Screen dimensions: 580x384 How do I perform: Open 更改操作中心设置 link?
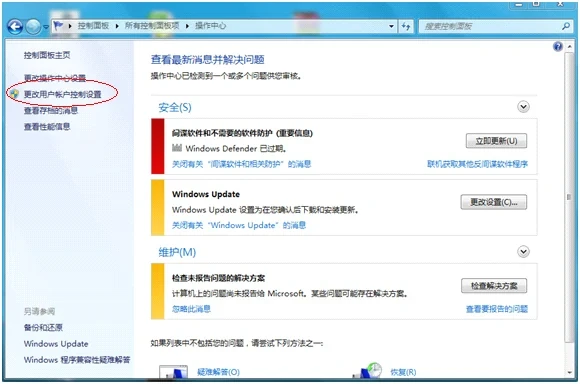click(x=55, y=78)
